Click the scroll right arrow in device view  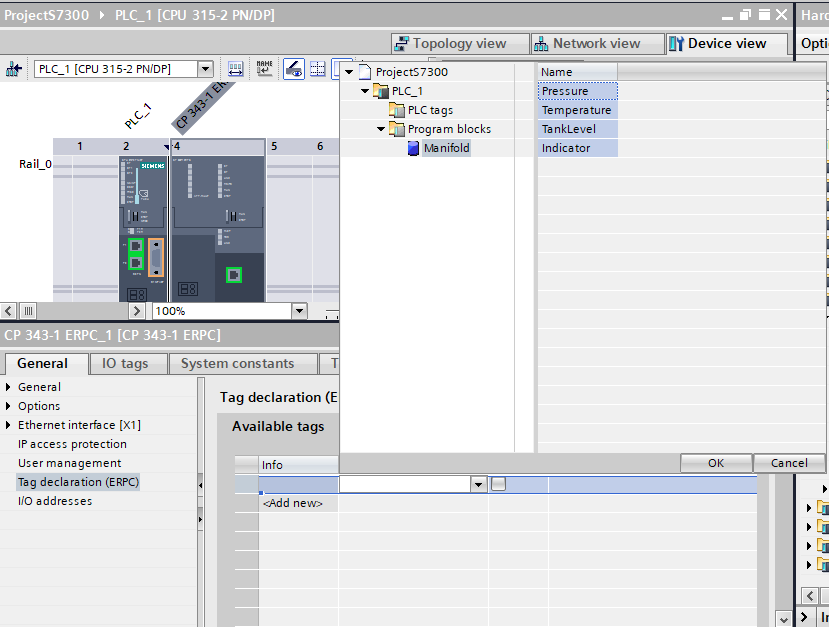[x=136, y=311]
